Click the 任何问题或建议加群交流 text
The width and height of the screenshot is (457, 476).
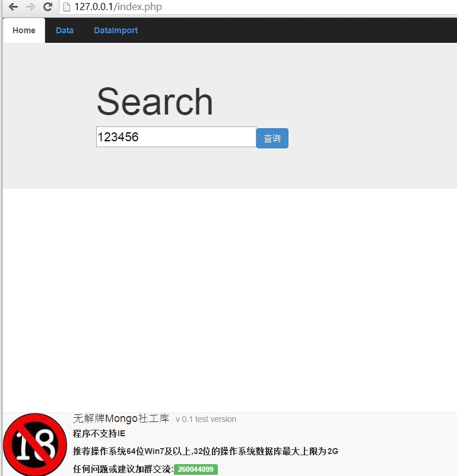[122, 469]
